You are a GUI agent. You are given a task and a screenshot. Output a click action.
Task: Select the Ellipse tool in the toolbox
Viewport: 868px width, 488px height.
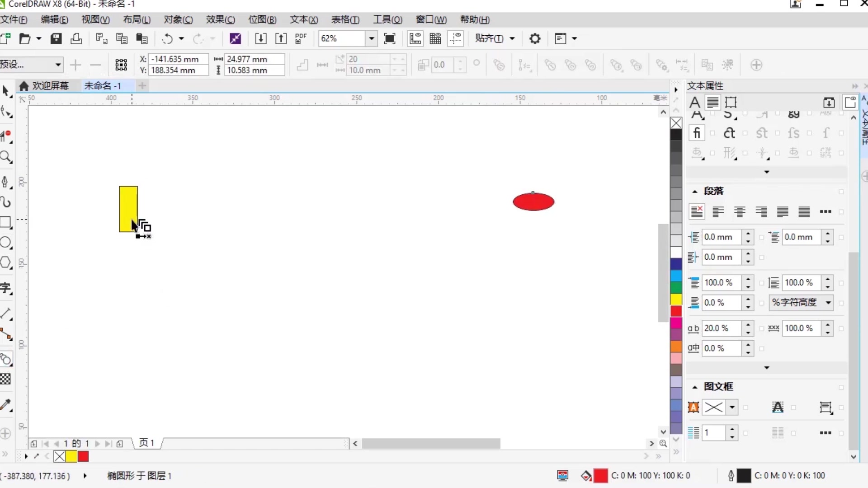click(5, 243)
